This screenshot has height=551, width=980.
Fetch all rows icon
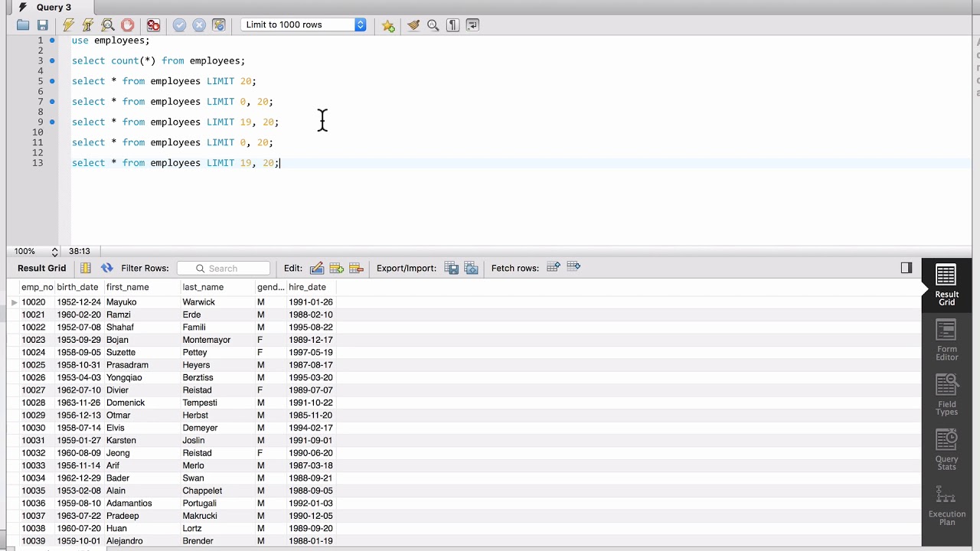[x=573, y=267]
